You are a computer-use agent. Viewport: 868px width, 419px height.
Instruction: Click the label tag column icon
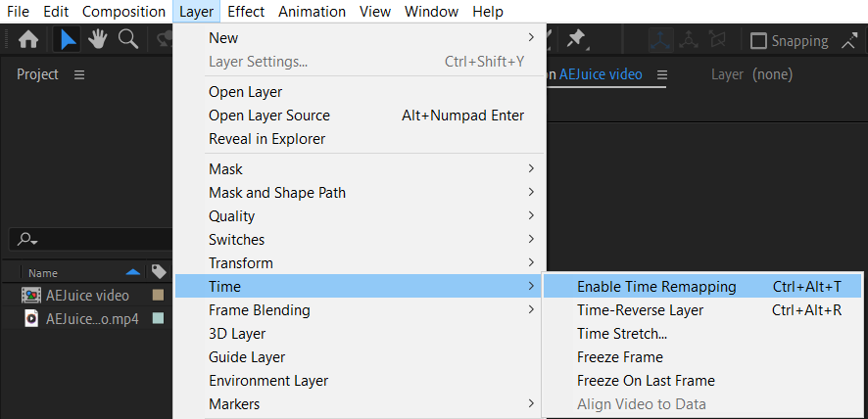point(159,272)
